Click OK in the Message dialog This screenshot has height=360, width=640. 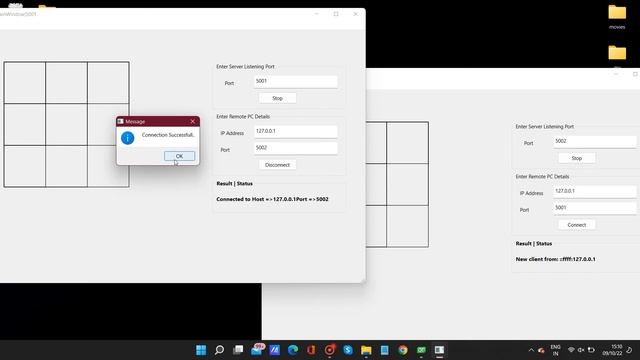point(180,156)
